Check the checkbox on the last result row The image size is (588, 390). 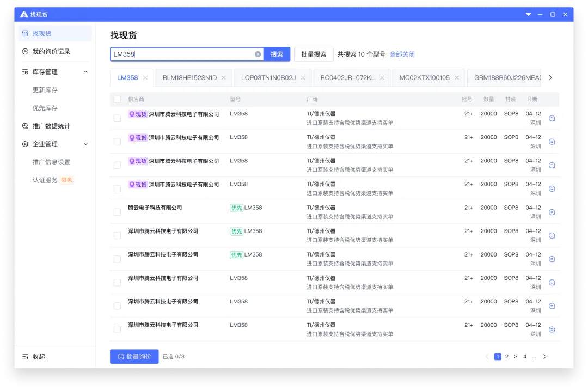[x=117, y=329]
